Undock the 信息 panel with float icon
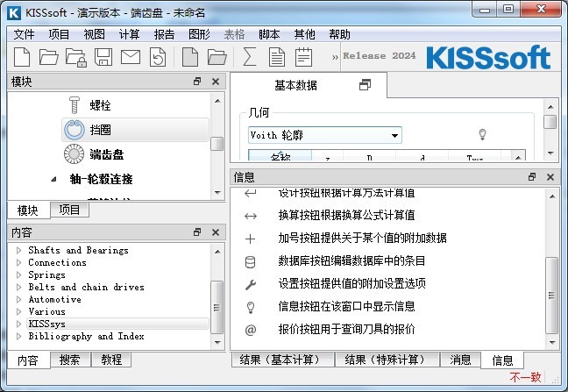 [532, 177]
